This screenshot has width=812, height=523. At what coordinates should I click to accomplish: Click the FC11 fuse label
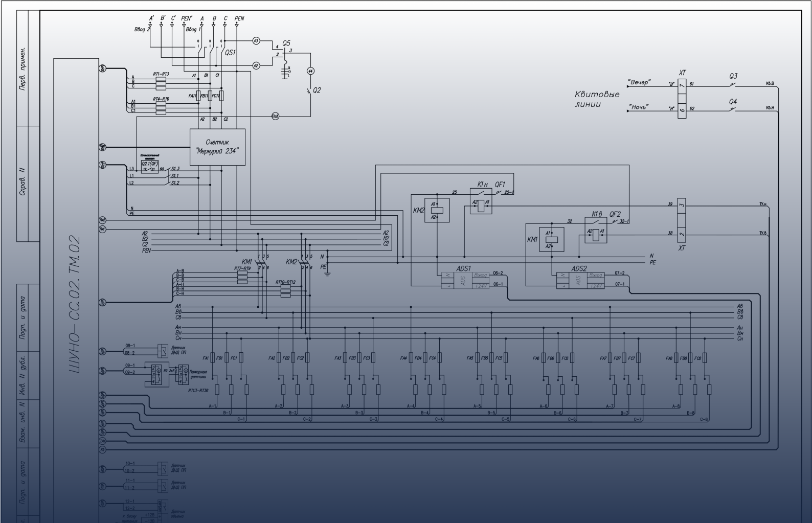215,95
